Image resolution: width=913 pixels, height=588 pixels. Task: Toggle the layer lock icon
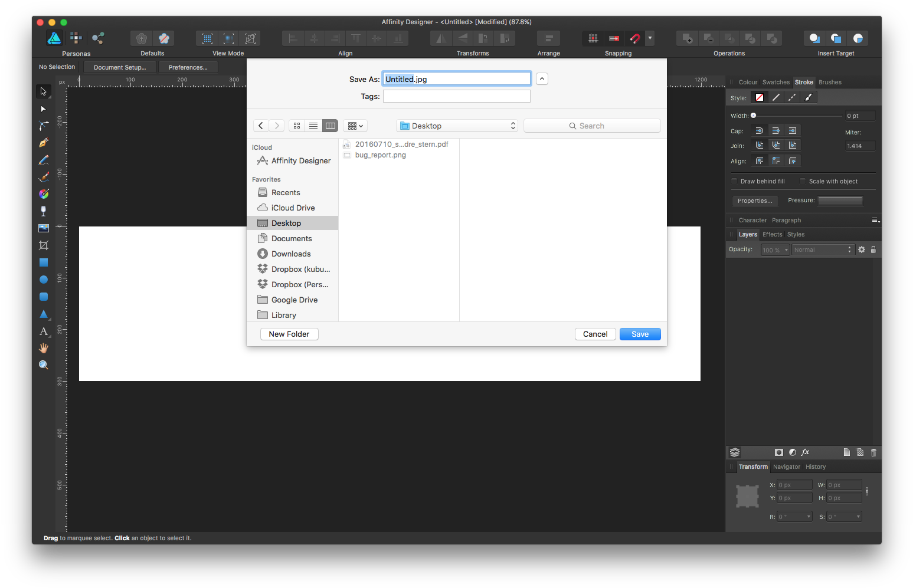pyautogui.click(x=873, y=249)
